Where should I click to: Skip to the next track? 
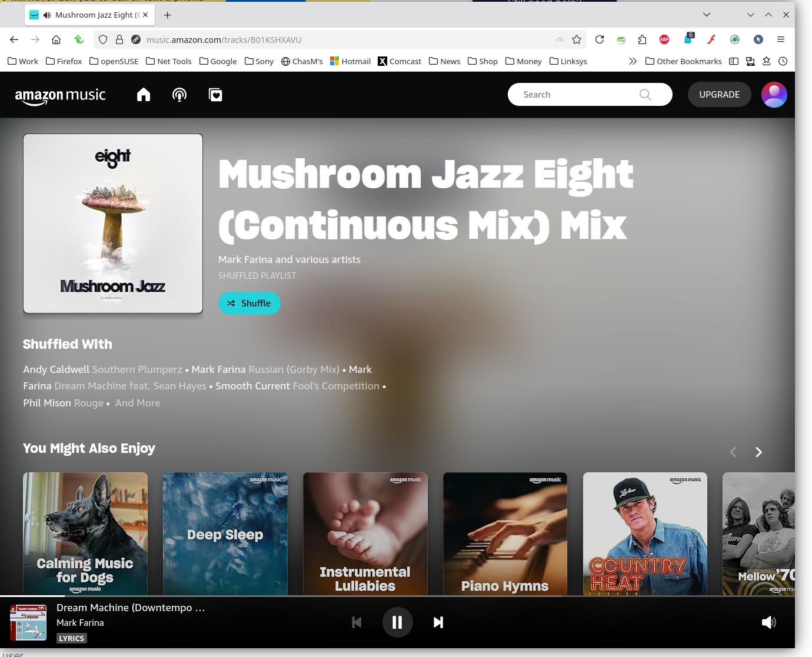(x=438, y=622)
